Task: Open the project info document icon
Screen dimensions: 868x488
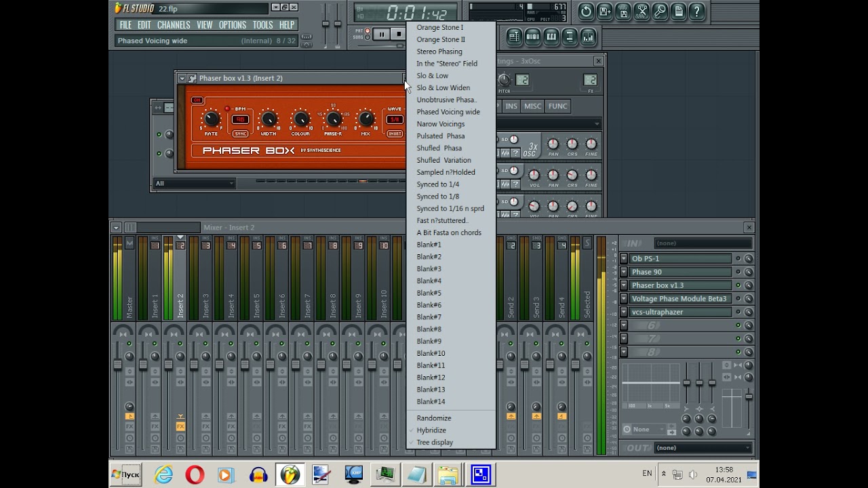Action: 678,11
